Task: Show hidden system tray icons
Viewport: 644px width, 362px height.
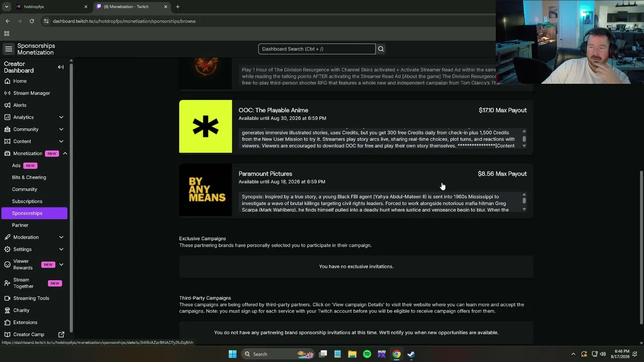Action: [573, 354]
